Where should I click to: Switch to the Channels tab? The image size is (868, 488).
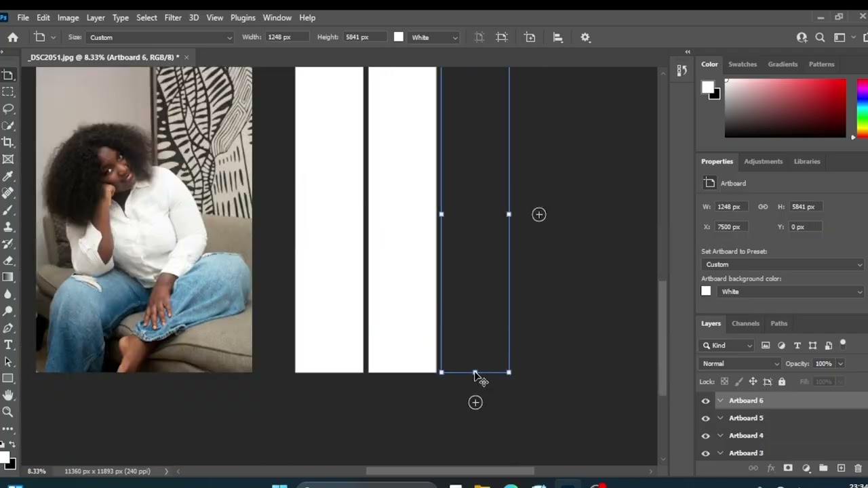click(745, 323)
